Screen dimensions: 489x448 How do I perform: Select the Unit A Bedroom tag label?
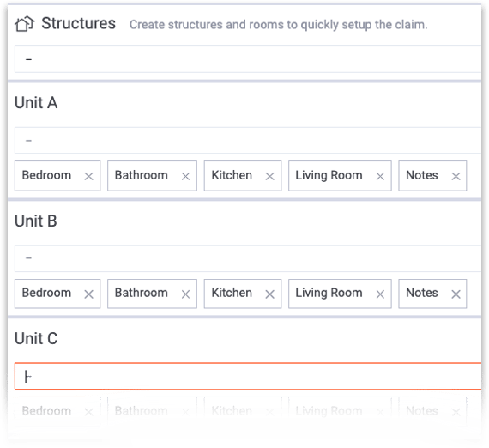tap(46, 175)
